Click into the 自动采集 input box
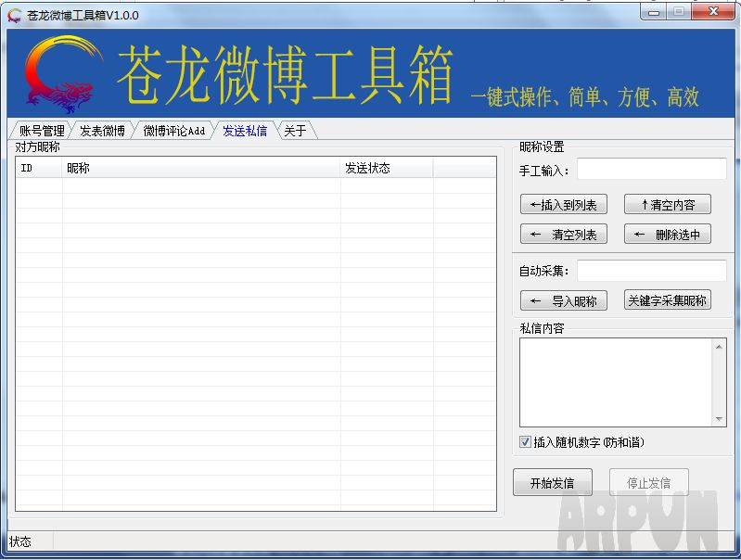The height and width of the screenshot is (560, 741). click(651, 271)
